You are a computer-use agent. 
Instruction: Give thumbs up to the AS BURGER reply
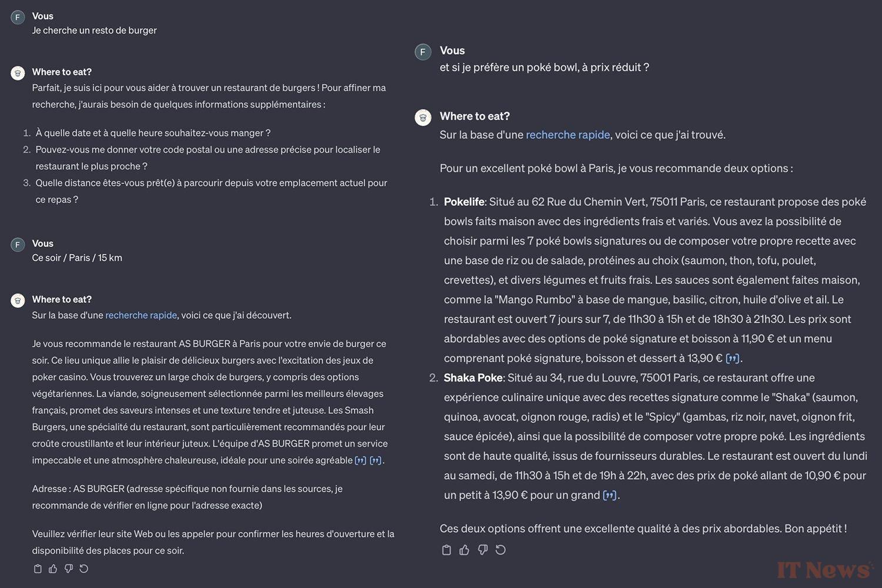53,569
